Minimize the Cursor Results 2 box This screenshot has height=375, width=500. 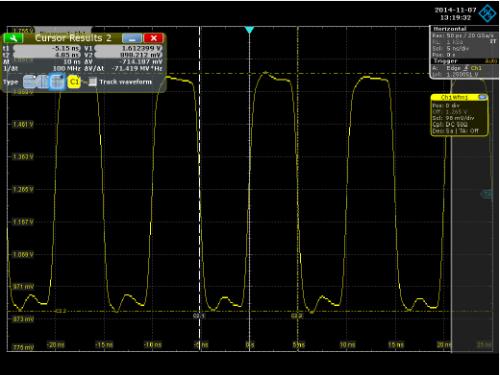(132, 38)
